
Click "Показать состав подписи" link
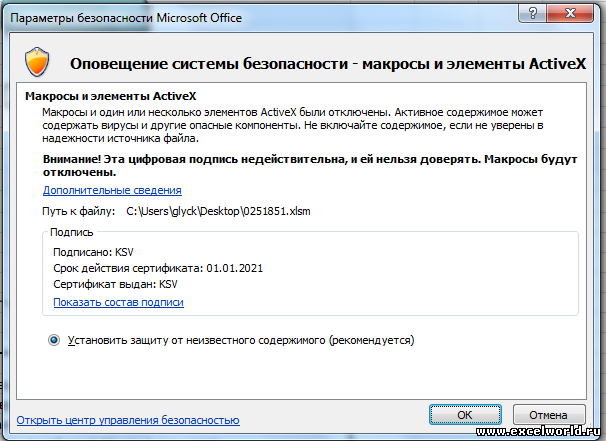(118, 302)
